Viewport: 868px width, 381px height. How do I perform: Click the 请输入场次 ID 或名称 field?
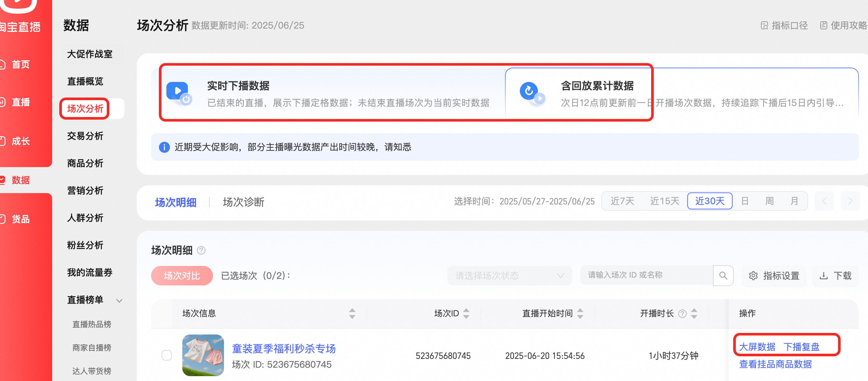pos(646,275)
